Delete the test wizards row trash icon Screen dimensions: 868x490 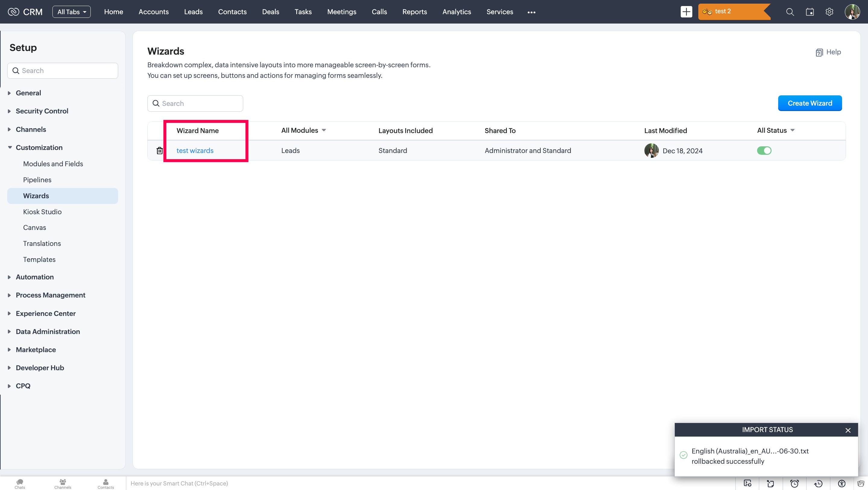(159, 151)
